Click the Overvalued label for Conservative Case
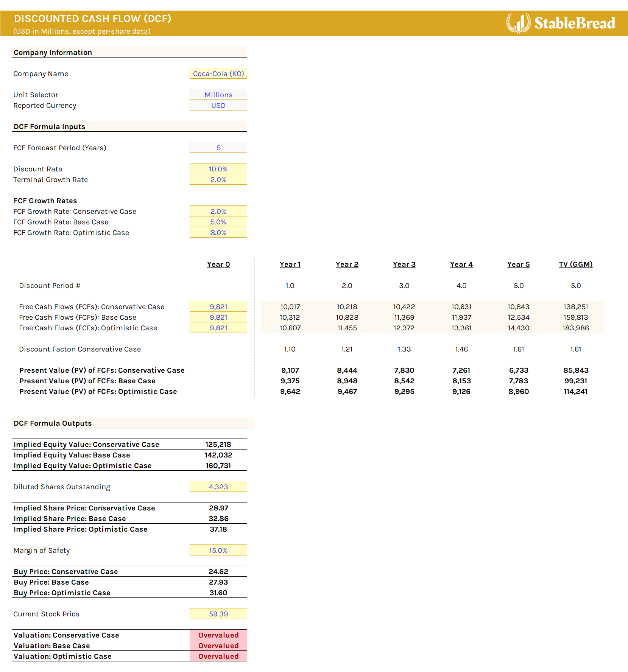Viewport: 628px width, 672px height. click(x=218, y=635)
